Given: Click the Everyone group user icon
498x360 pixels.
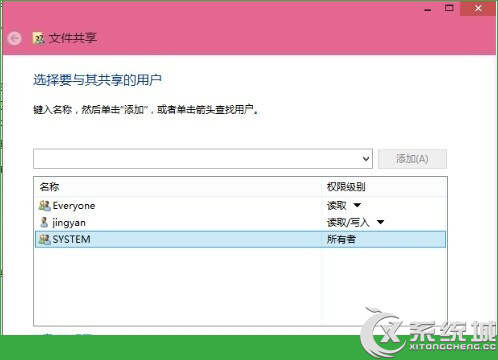Looking at the screenshot, I should click(x=44, y=206).
